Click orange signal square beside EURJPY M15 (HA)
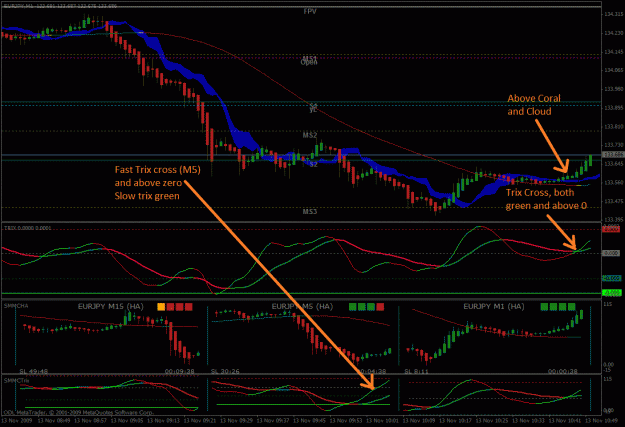Viewport: 625px width, 427px height. click(161, 307)
